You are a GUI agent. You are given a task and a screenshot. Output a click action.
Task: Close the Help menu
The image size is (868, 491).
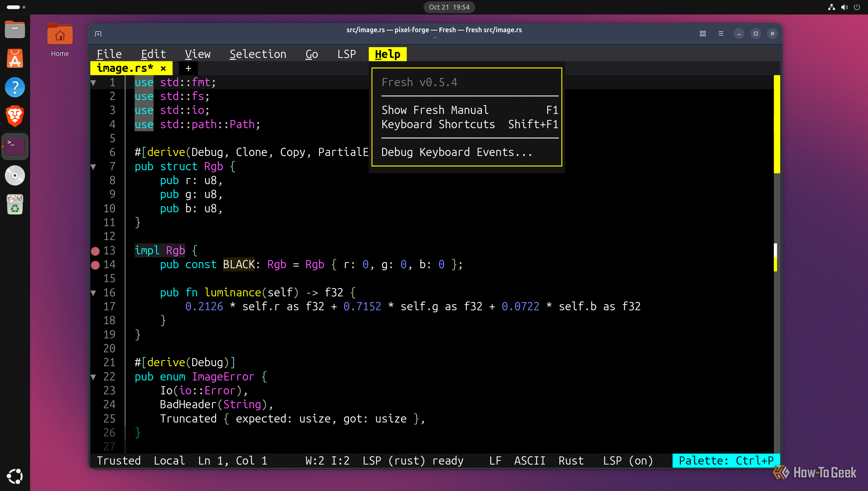(388, 54)
